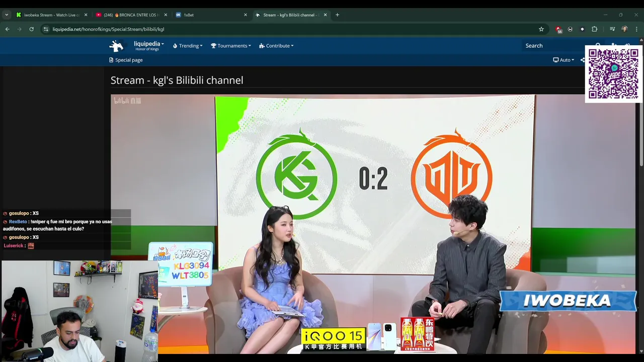Viewport: 644px width, 362px height.
Task: Close the 1xBet tab
Action: tap(246, 15)
